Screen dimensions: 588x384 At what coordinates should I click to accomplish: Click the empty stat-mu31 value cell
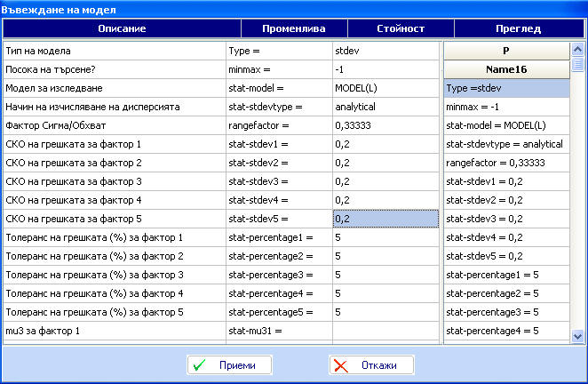385,332
